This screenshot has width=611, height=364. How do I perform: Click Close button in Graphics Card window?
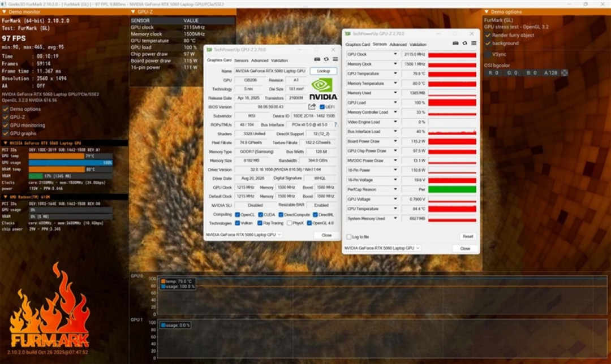pos(326,235)
